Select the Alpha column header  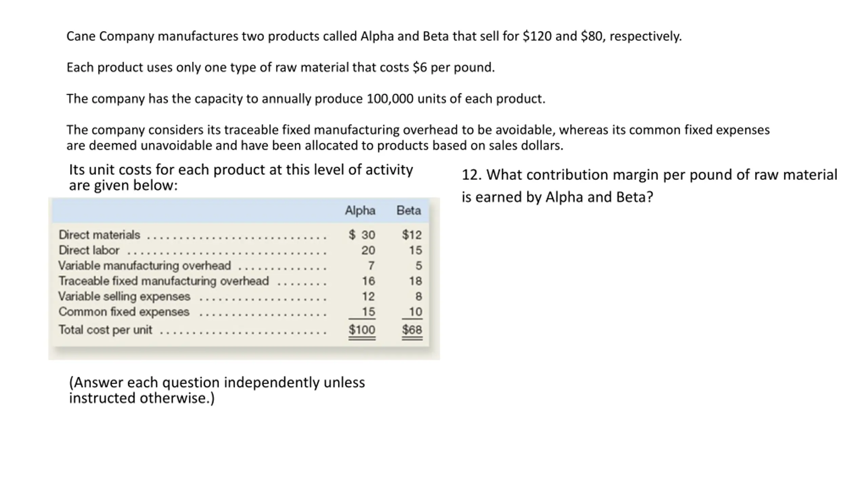(360, 211)
